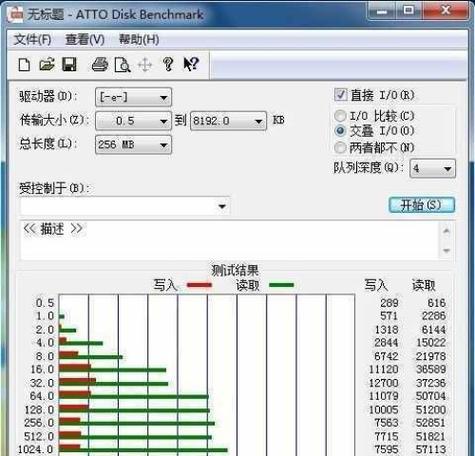Open the 256 MB total length dropdown
Viewport: 475px width, 456px height.
tap(133, 145)
